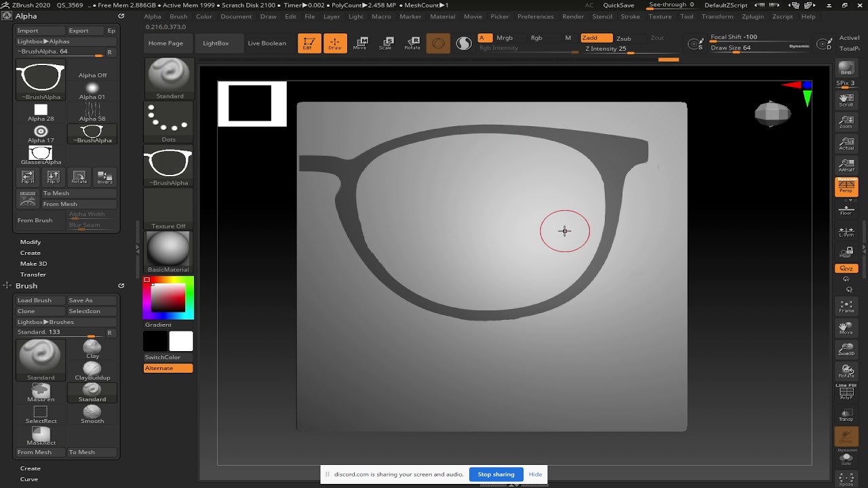The width and height of the screenshot is (868, 488).
Task: Toggle L.Sym local symmetry
Action: coord(846,230)
